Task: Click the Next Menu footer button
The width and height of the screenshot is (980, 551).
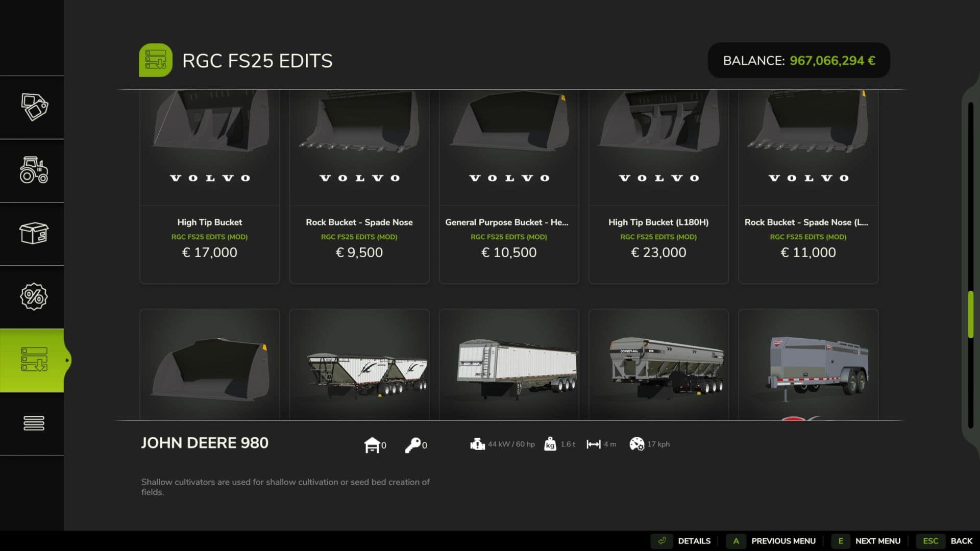Action: tap(868, 541)
